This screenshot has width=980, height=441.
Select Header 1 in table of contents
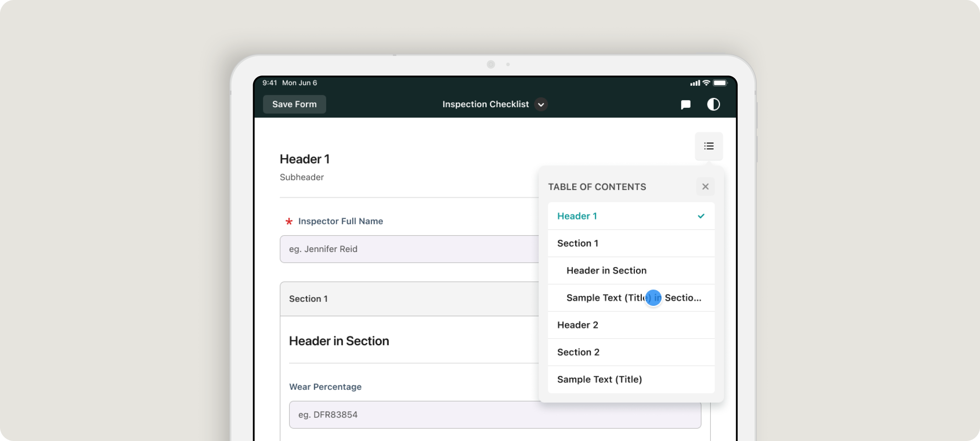click(577, 216)
